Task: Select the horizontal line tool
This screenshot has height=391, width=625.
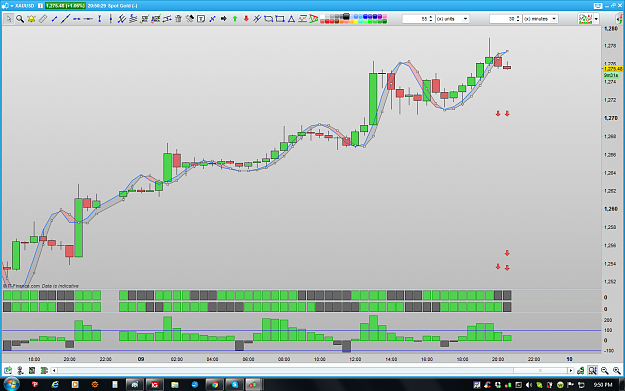Action: 88,19
